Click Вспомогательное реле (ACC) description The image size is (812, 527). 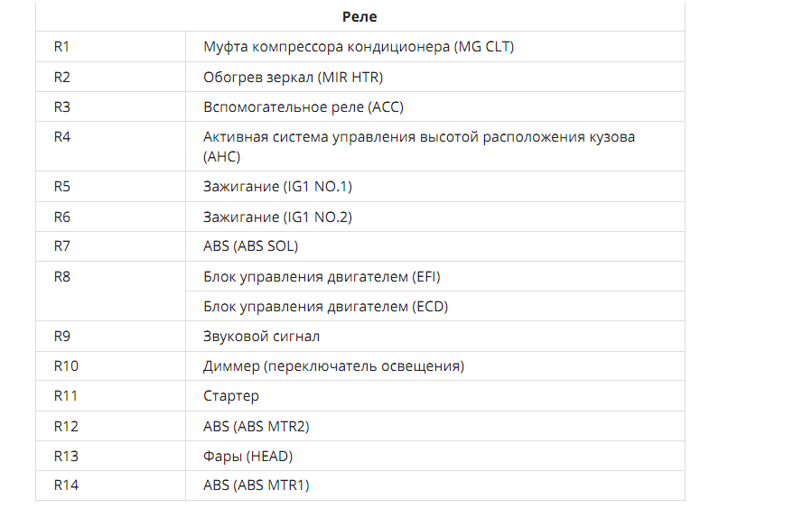coord(303,107)
